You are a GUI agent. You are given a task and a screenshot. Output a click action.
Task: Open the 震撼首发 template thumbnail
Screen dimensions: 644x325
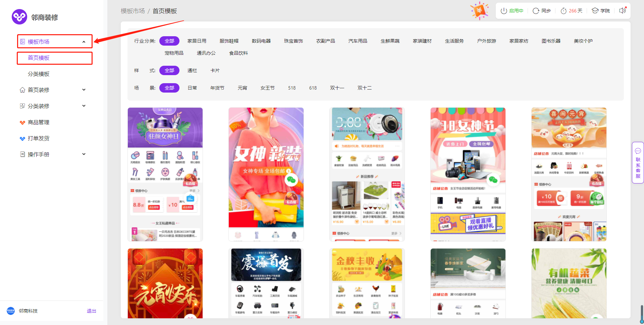tap(266, 283)
